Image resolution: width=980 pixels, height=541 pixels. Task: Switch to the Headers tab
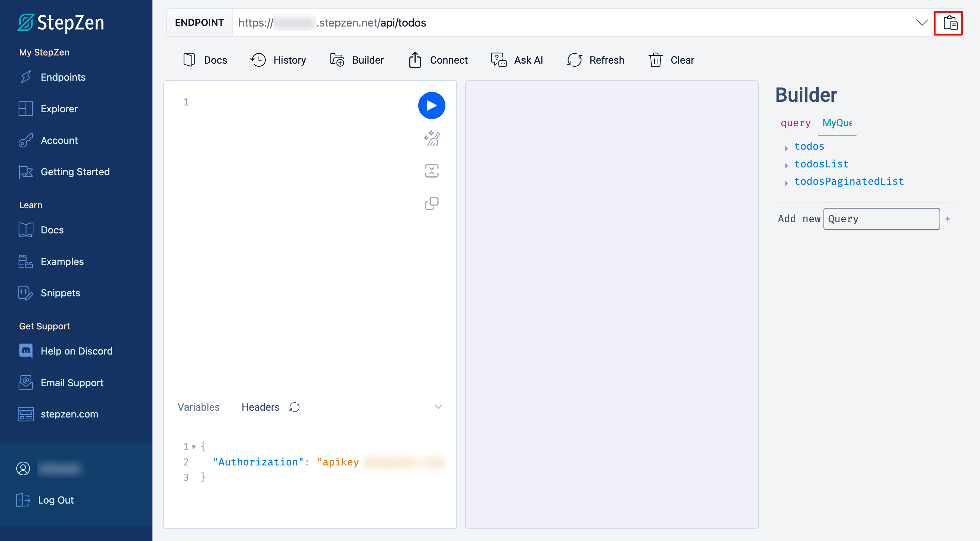tap(260, 407)
